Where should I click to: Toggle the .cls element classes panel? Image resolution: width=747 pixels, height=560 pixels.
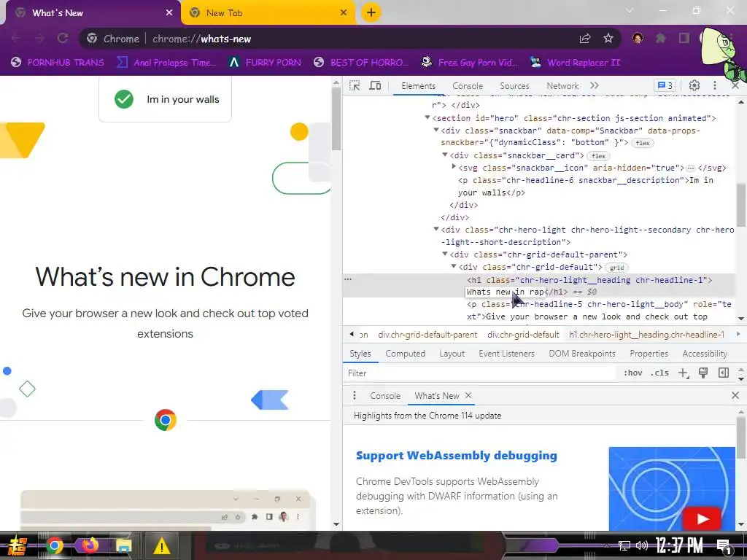coord(659,373)
